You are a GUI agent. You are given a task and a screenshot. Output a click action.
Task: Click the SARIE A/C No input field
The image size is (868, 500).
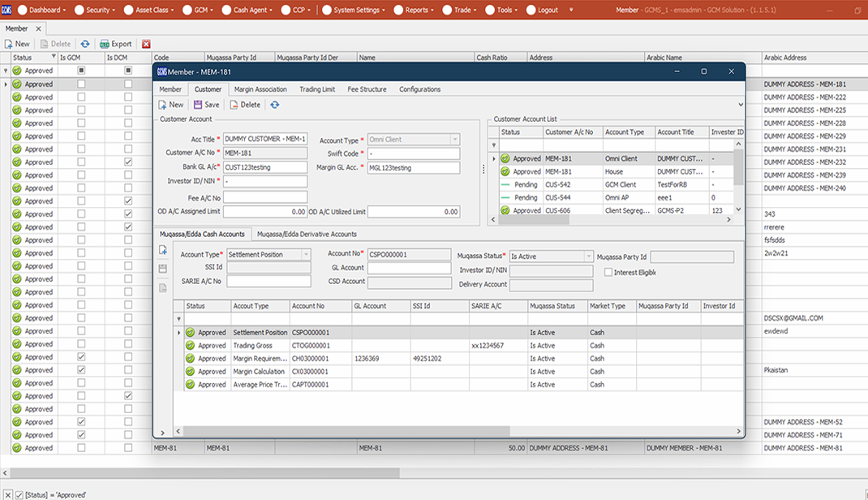269,282
